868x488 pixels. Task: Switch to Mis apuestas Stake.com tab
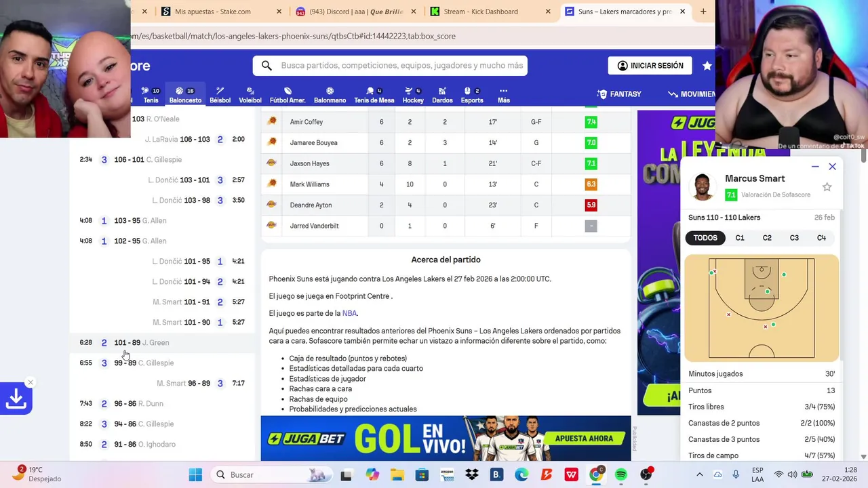pos(213,12)
